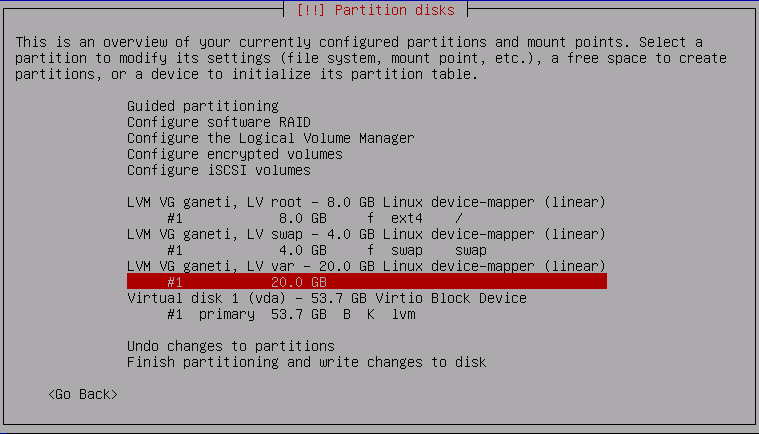The height and width of the screenshot is (434, 759).
Task: Select the highlighted 20.0 GB partition row
Action: coord(366,282)
